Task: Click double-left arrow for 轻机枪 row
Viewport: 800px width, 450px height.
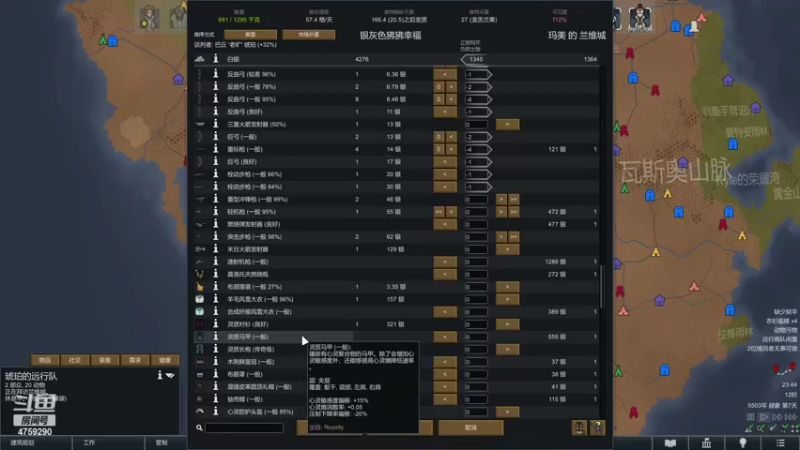Action: [x=439, y=212]
